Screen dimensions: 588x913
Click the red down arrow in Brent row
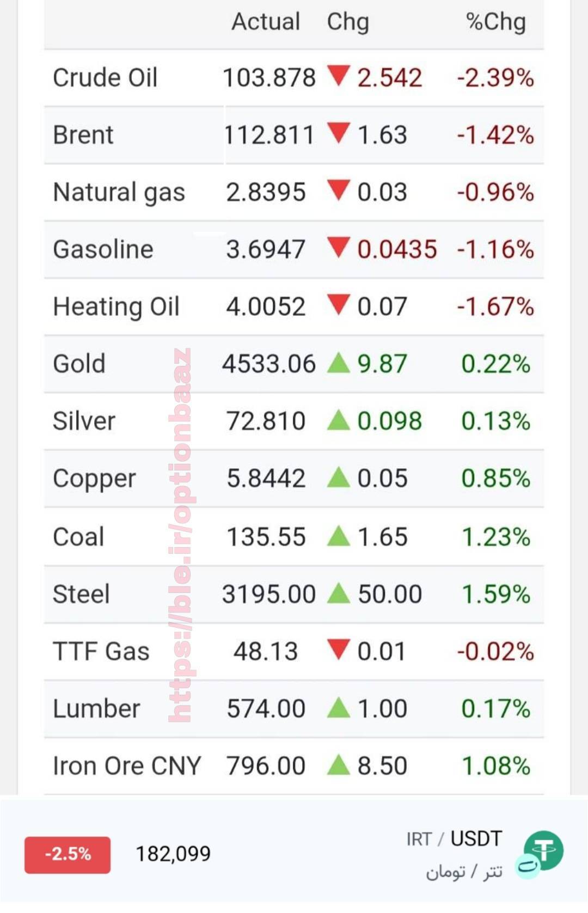point(339,133)
